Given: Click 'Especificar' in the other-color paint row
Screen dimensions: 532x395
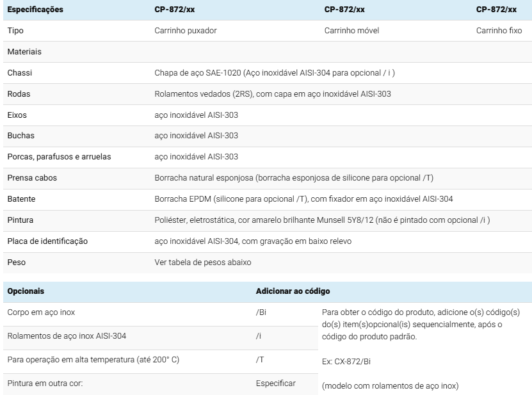Looking at the screenshot, I should [276, 383].
